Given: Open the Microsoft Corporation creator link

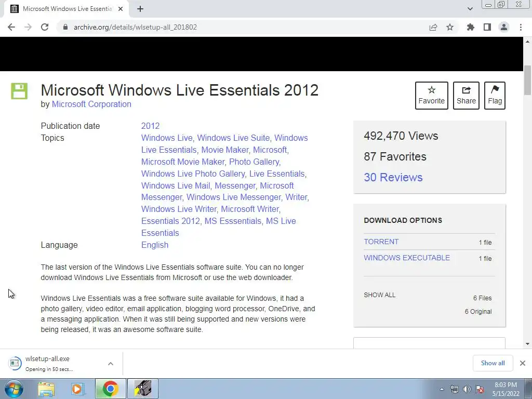Looking at the screenshot, I should (x=91, y=104).
